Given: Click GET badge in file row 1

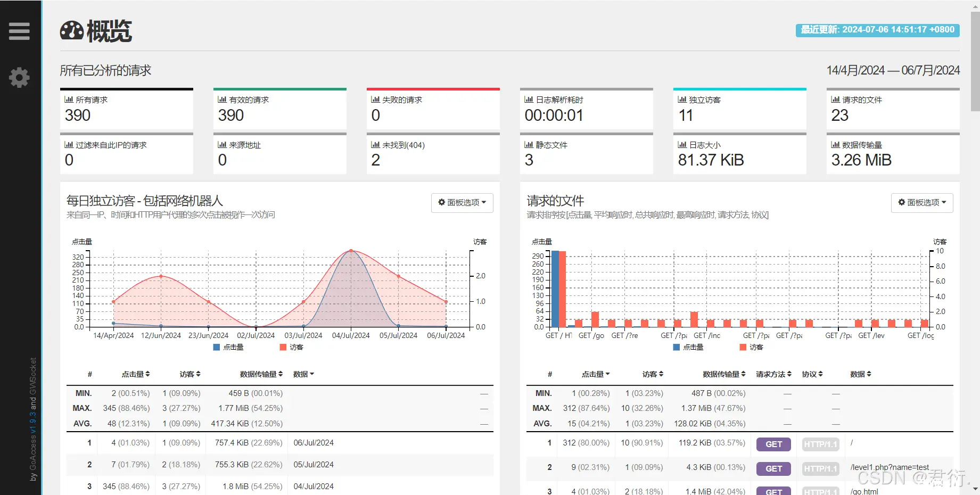Looking at the screenshot, I should 773,444.
